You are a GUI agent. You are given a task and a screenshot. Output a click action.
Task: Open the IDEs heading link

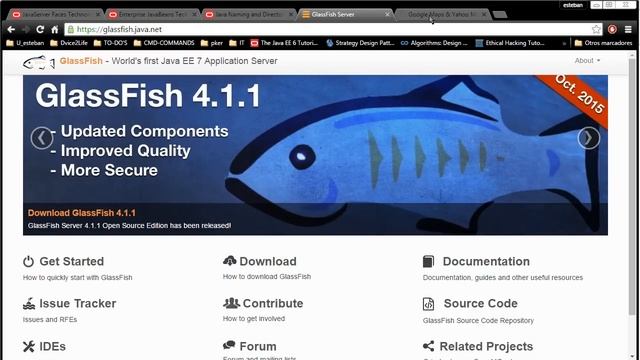click(x=52, y=347)
